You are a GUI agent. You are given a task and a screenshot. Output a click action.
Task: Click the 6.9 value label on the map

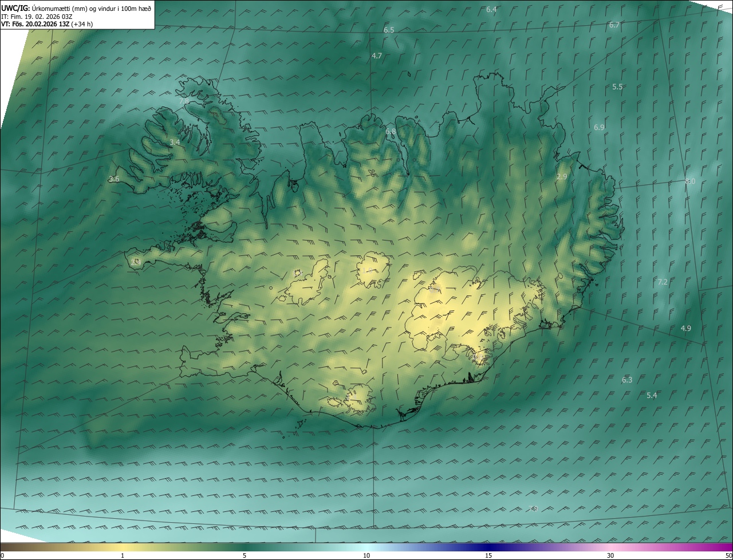pyautogui.click(x=599, y=127)
